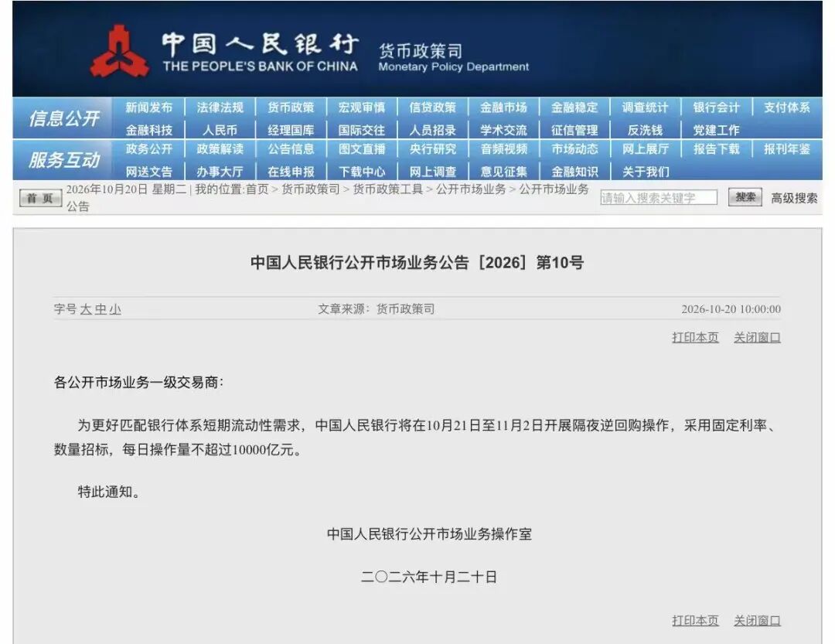Image resolution: width=835 pixels, height=644 pixels.
Task: Click breadcrumb link 货币政策工具
Action: 387,189
